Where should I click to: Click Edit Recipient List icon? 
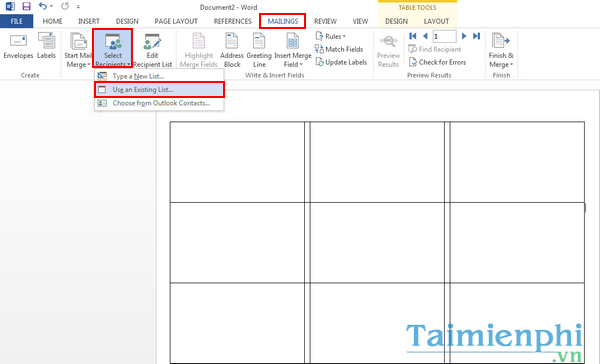(x=152, y=42)
